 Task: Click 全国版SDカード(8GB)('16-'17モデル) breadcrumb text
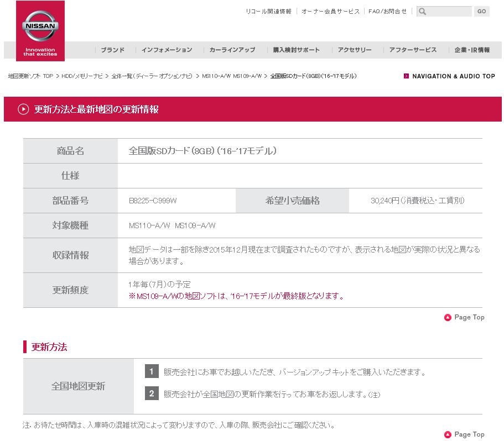[x=313, y=76]
